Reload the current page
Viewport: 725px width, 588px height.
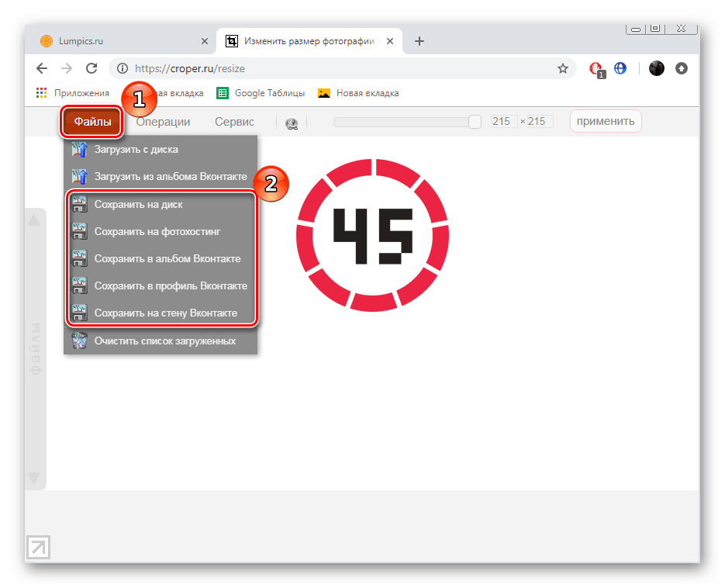(x=91, y=68)
